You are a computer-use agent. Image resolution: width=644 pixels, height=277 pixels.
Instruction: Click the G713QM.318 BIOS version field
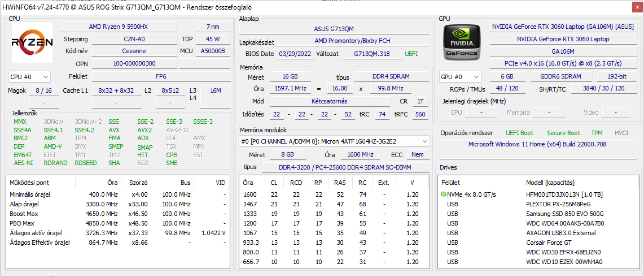(x=372, y=54)
